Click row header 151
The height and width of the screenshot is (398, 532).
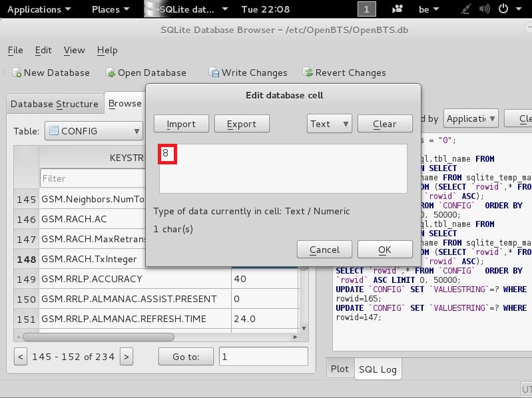(x=27, y=319)
